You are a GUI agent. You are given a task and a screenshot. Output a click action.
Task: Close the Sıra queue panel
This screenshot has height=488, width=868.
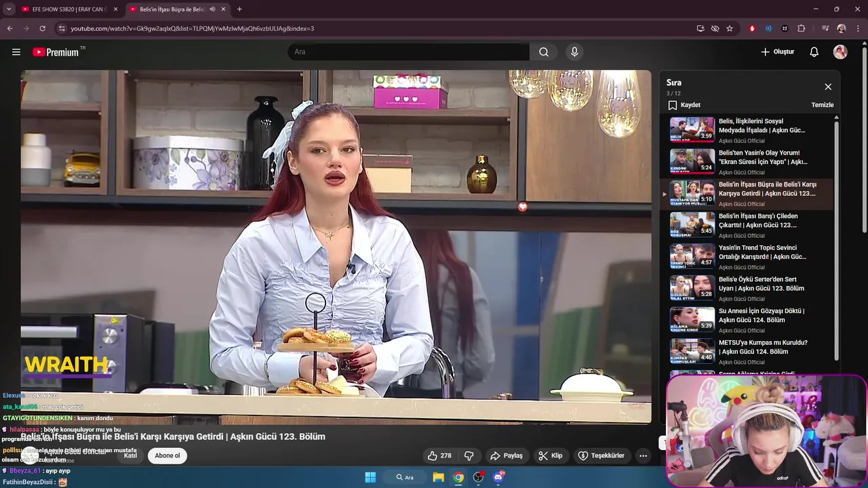pos(828,87)
